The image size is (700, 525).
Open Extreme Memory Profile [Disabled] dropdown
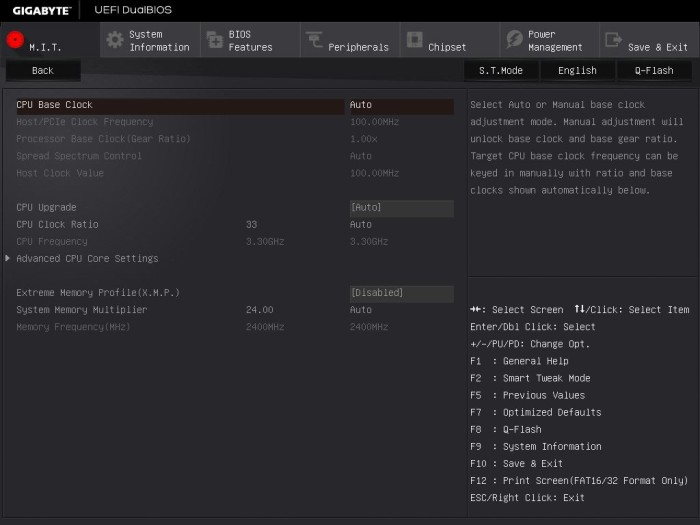402,293
